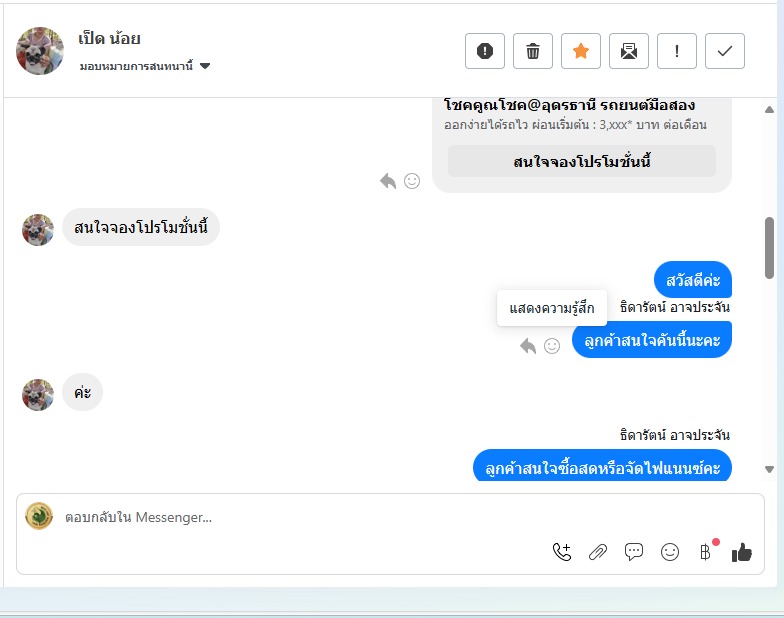The height and width of the screenshot is (618, 784).
Task: Open เป็ด น้อย profile picture in header
Action: [40, 50]
